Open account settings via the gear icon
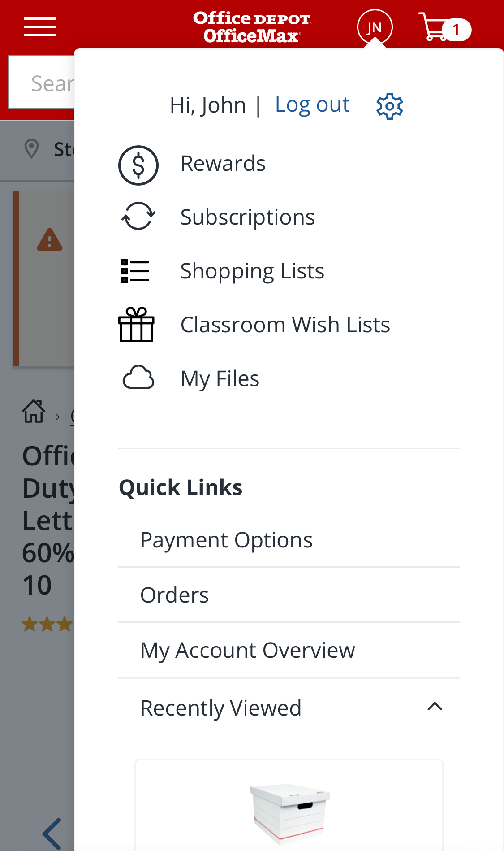The height and width of the screenshot is (851, 504). pos(389,105)
